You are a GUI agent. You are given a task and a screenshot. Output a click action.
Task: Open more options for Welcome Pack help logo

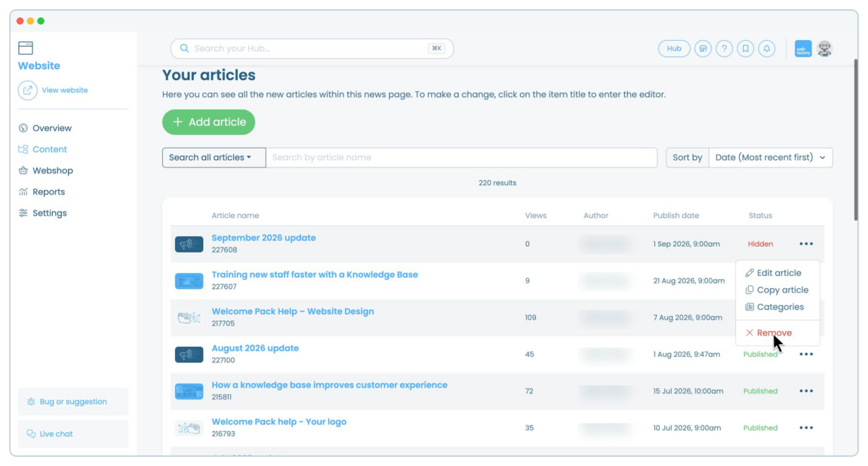[x=806, y=428]
